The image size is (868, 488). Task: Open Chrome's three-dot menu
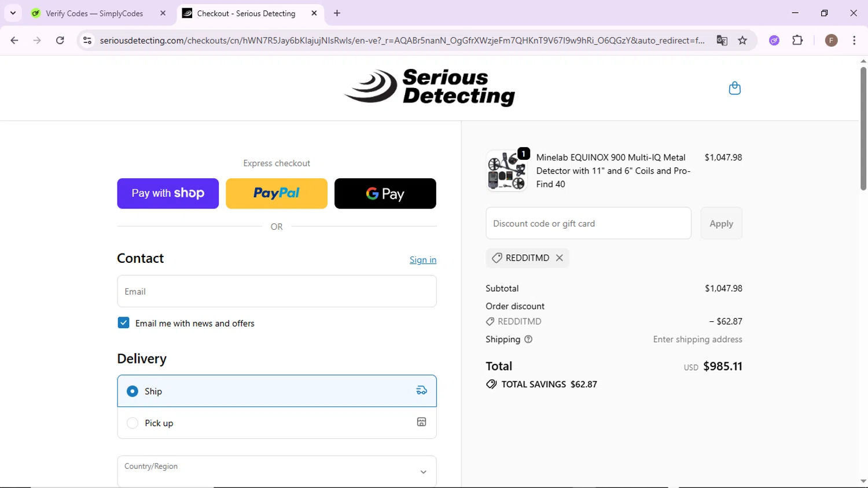[854, 41]
